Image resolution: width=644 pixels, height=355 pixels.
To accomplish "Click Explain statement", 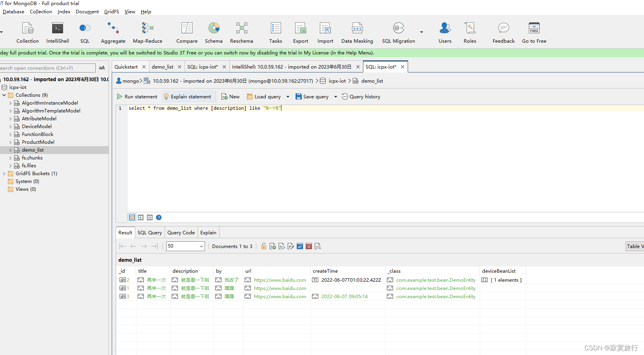I will (187, 97).
